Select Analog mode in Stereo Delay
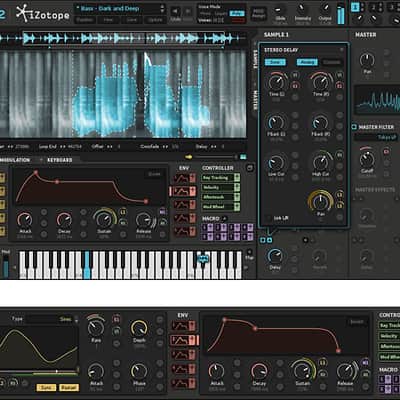This screenshot has height=400, width=400. tap(307, 62)
